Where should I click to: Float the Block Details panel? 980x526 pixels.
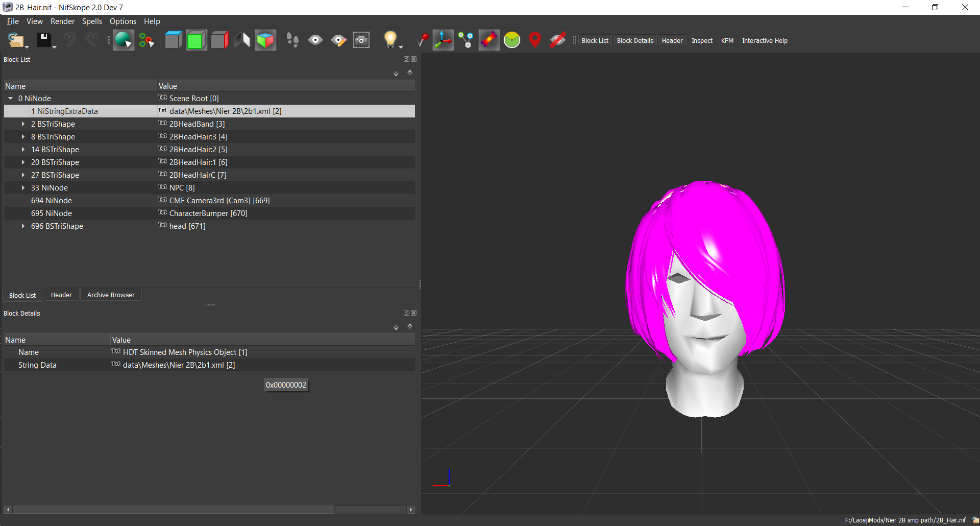(406, 313)
